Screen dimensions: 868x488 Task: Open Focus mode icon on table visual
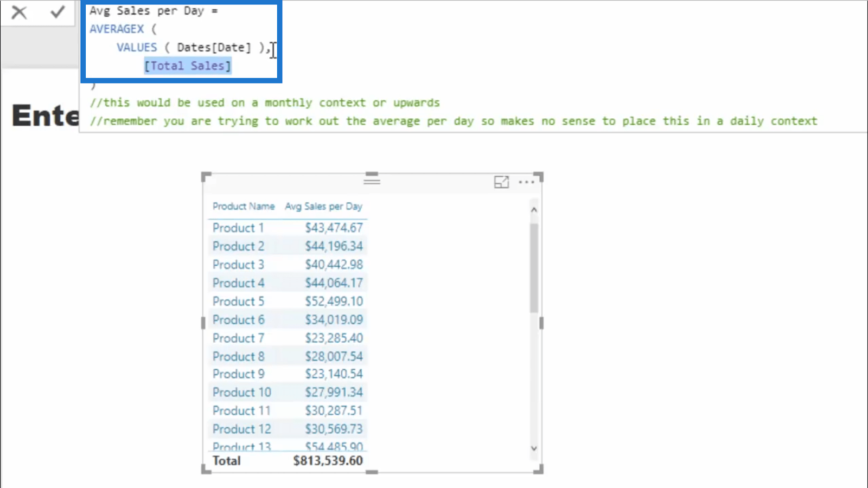501,182
